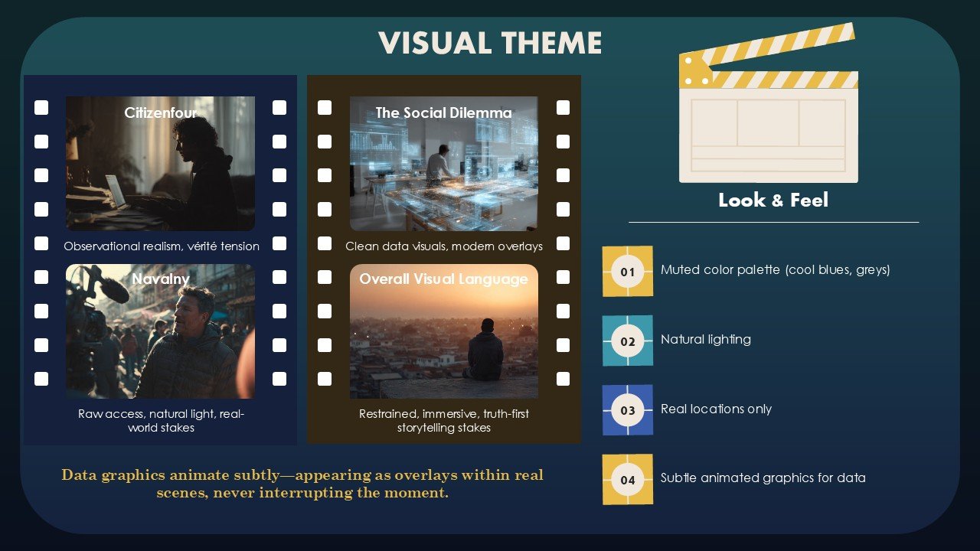Open the Citizenfour film frame image

click(160, 164)
